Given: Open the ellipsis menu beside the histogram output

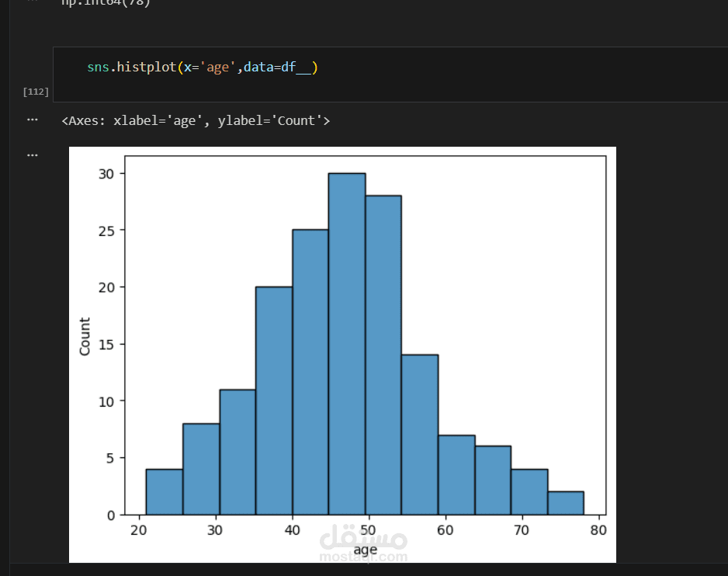Looking at the screenshot, I should point(32,154).
